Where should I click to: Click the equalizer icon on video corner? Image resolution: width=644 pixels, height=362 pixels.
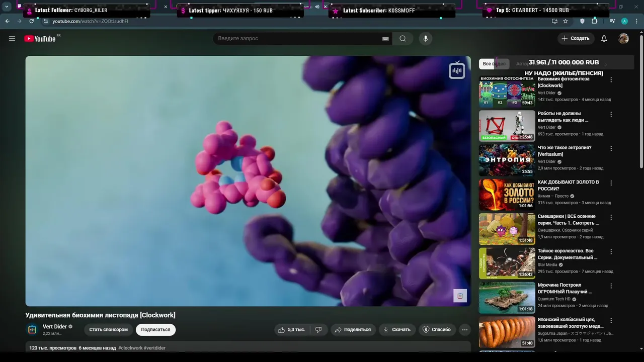coord(457,71)
